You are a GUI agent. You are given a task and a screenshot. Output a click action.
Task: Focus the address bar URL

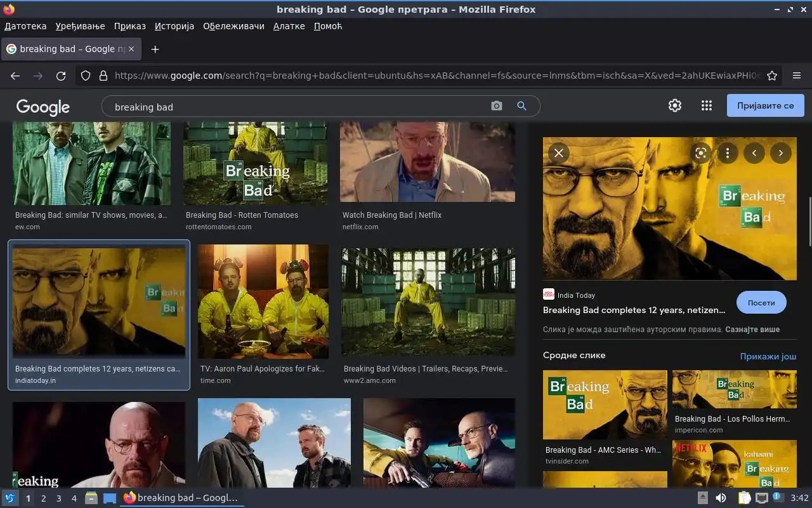tap(438, 76)
